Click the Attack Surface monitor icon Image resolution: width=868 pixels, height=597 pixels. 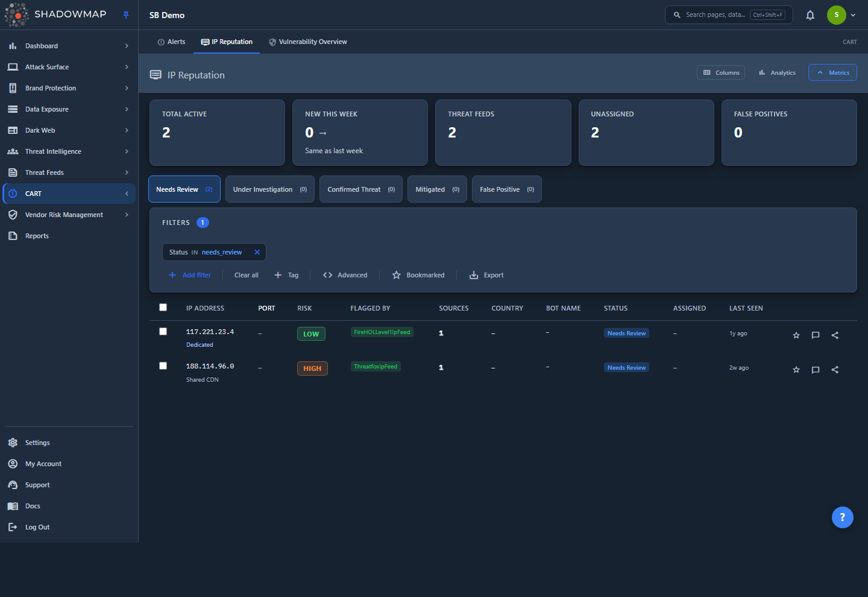tap(13, 67)
